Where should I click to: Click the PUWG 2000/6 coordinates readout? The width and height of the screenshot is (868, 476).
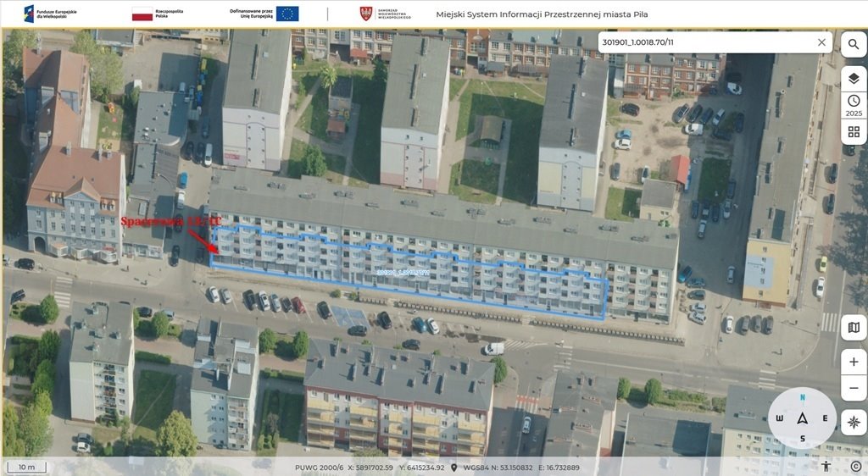click(370, 468)
